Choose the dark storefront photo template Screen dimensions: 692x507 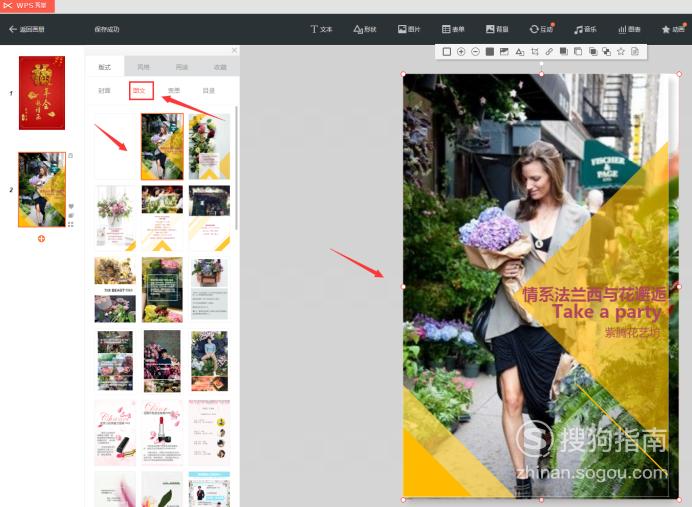pos(209,218)
